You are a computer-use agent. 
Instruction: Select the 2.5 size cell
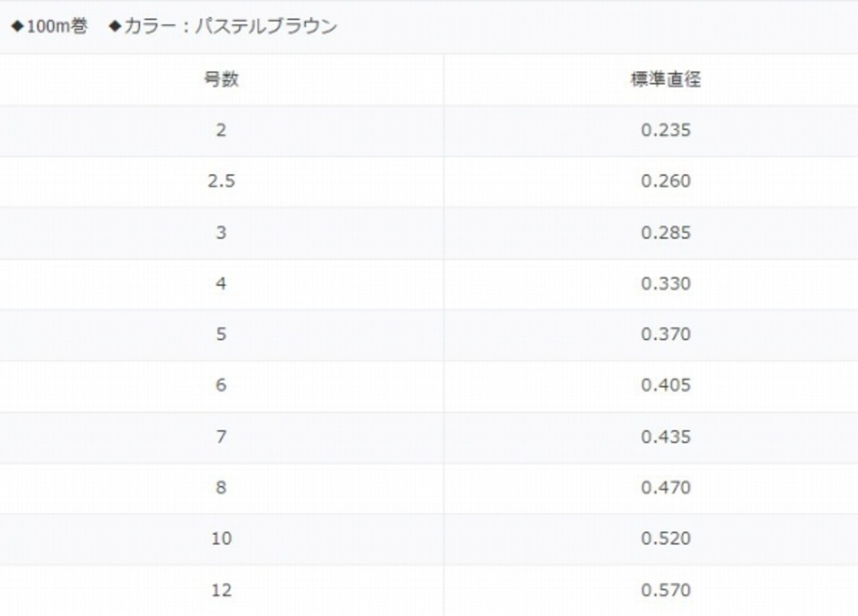[221, 182]
